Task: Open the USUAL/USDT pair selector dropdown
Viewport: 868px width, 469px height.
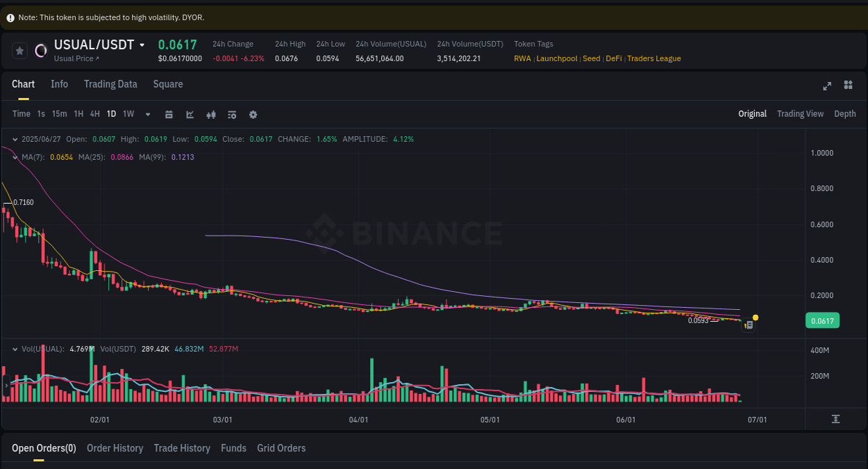Action: (x=99, y=44)
